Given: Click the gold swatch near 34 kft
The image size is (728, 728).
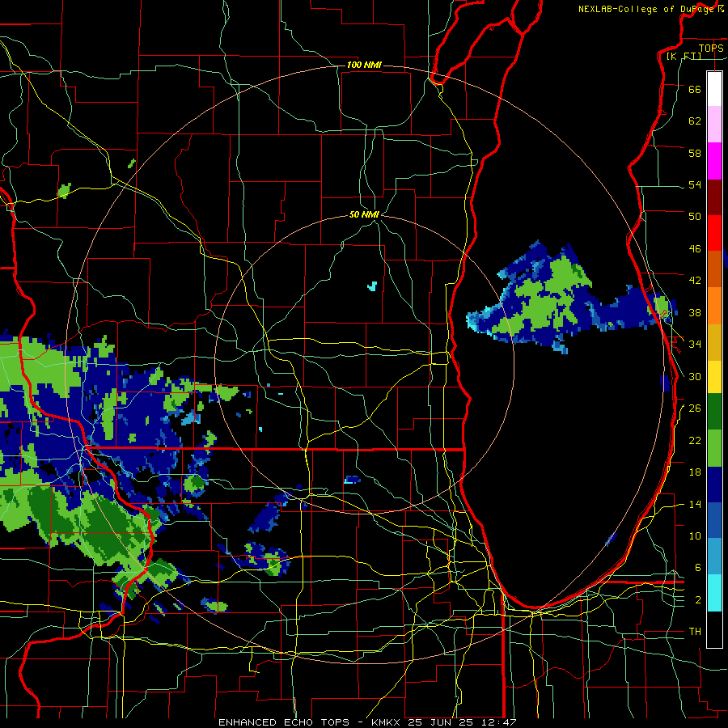Looking at the screenshot, I should point(714,342).
